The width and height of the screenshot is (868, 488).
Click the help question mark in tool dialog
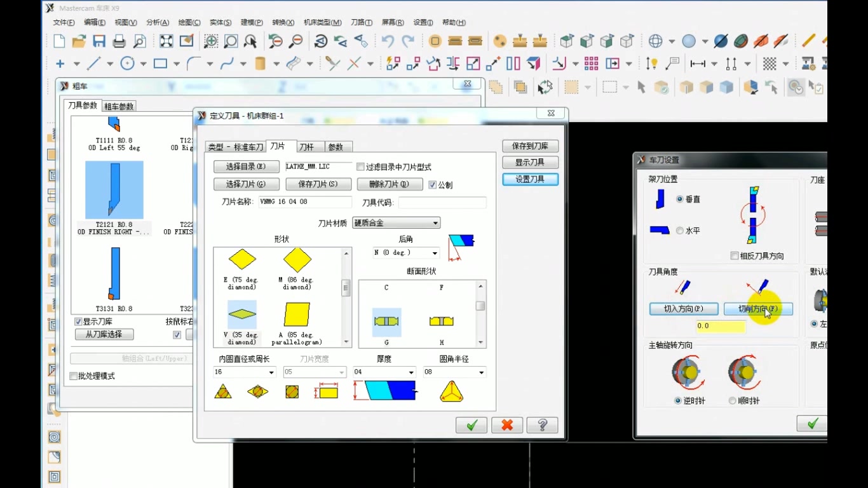543,425
